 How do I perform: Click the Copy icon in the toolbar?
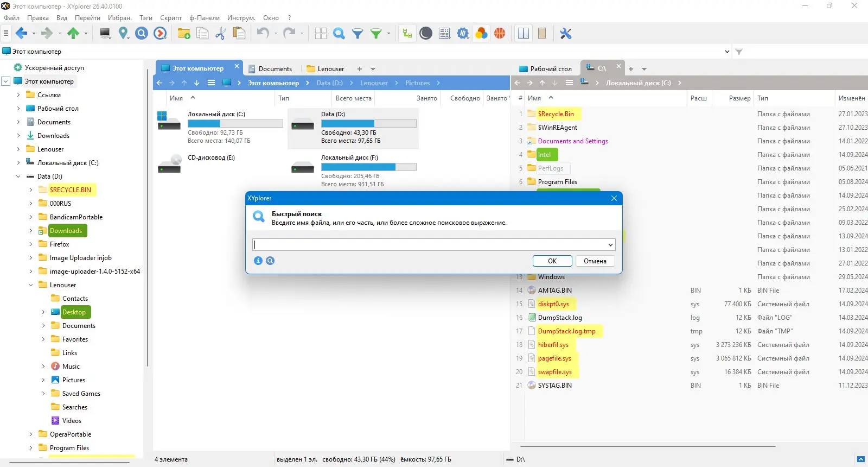202,34
